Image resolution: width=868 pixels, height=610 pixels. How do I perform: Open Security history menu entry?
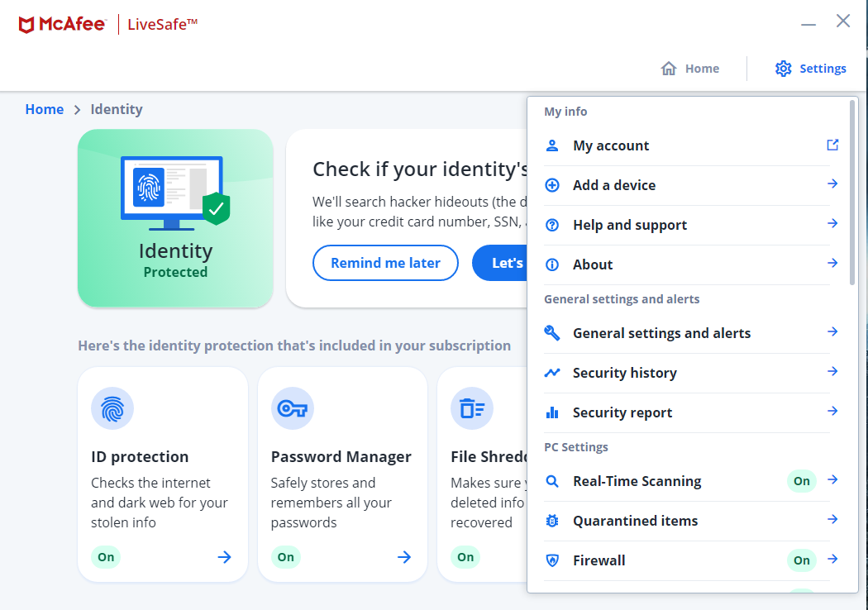[x=691, y=373]
